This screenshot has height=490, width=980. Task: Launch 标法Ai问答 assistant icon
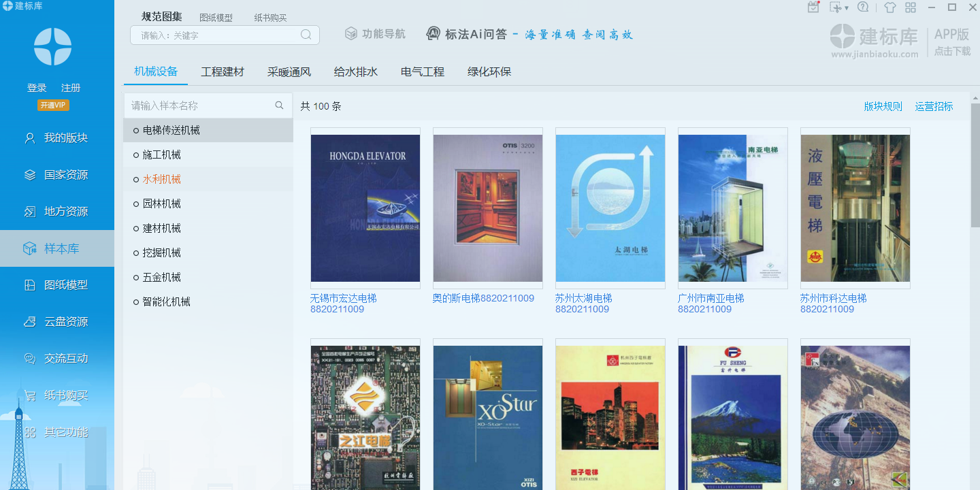[434, 32]
